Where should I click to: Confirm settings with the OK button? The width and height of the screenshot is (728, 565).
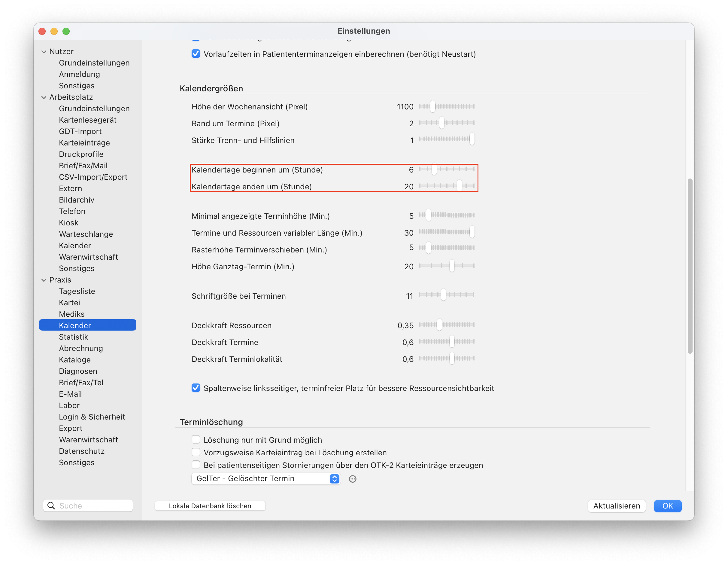667,505
